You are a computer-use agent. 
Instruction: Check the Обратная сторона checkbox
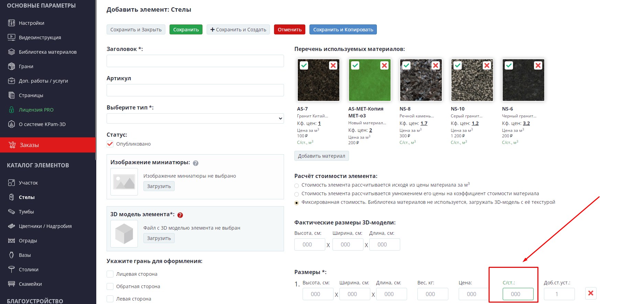click(x=110, y=286)
